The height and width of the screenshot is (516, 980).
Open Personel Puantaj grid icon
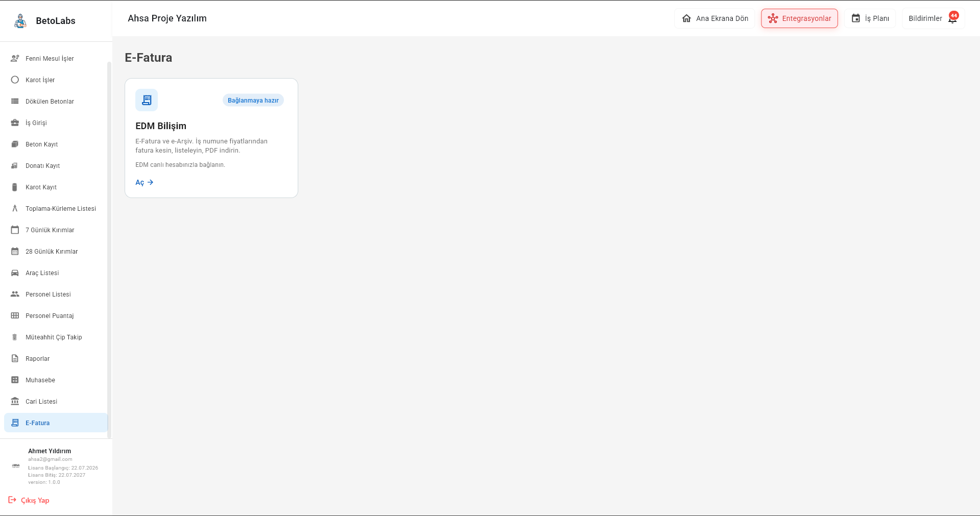pyautogui.click(x=15, y=315)
